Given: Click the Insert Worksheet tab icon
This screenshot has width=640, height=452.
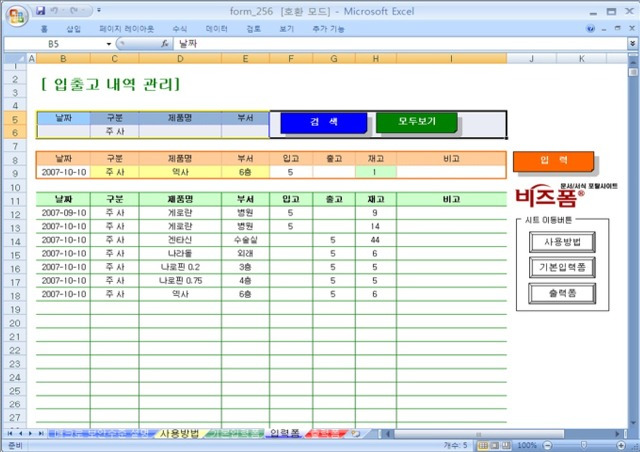Looking at the screenshot, I should click(x=356, y=433).
